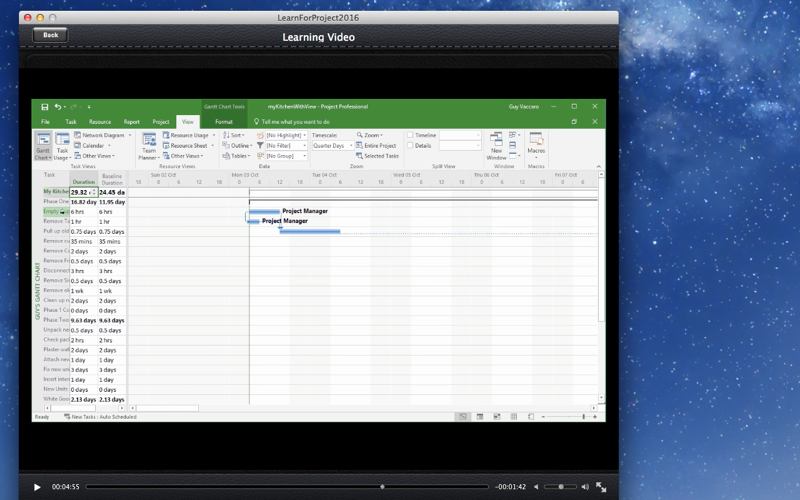The width and height of the screenshot is (800, 500).
Task: Click the New Window icon
Action: [496, 146]
